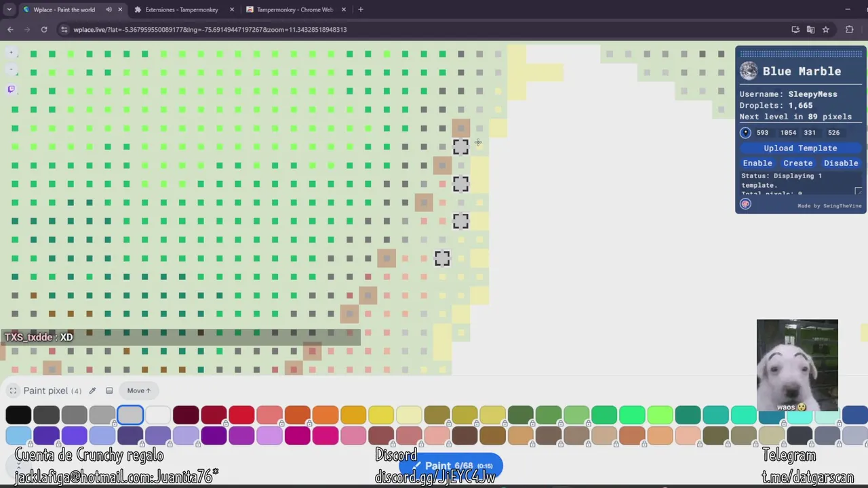This screenshot has height=488, width=868.
Task: Select the highlighted light gray color swatch
Action: click(x=130, y=415)
